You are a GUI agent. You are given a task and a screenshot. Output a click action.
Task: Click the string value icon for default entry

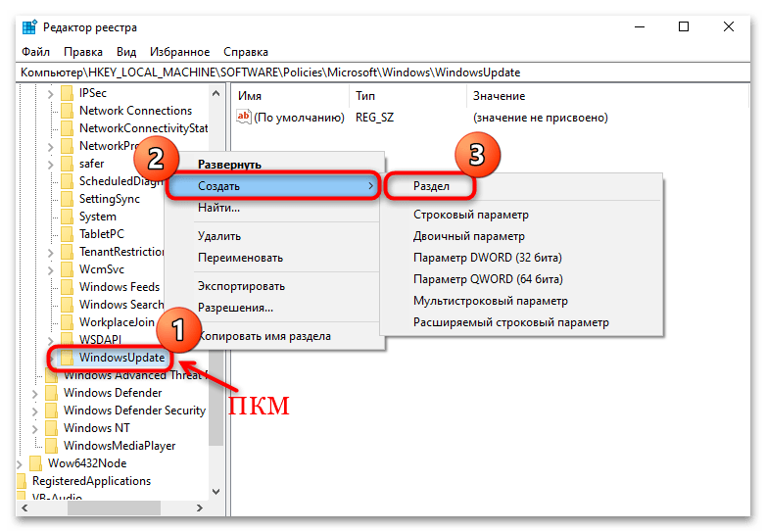click(243, 117)
